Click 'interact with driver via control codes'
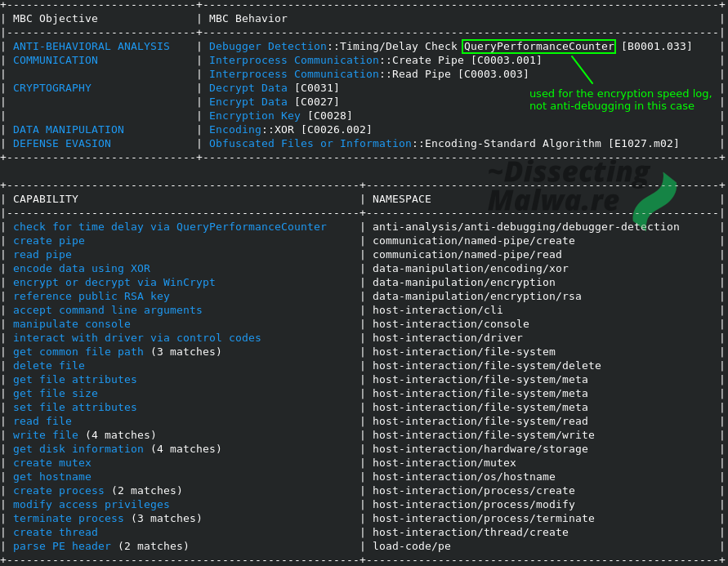 pyautogui.click(x=136, y=338)
